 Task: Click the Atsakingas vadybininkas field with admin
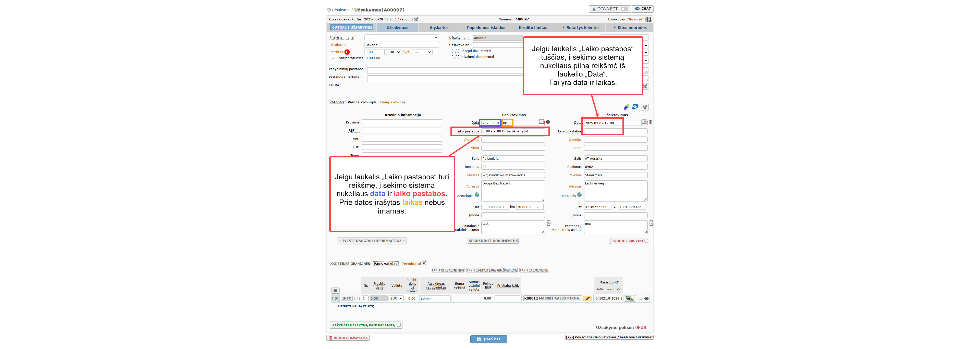tap(435, 299)
